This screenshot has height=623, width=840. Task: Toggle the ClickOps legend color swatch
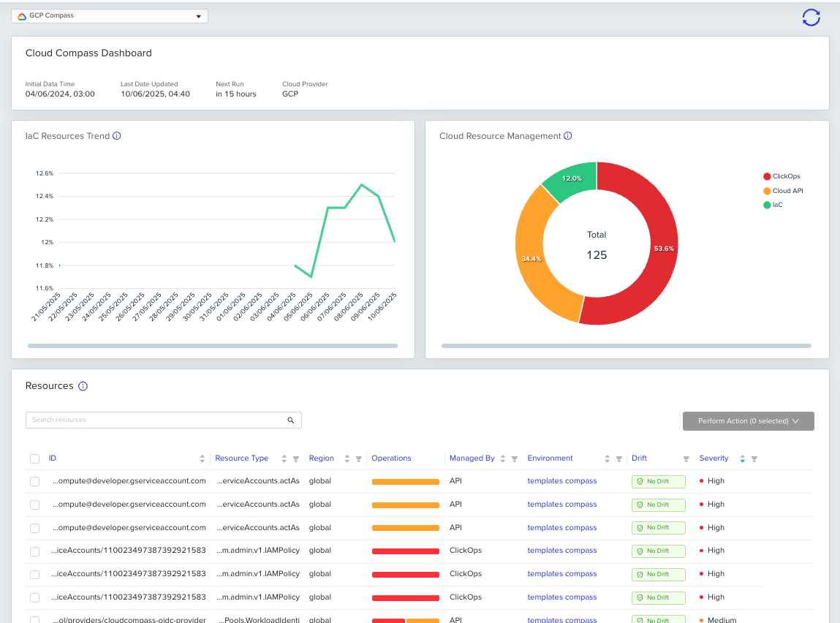click(767, 176)
